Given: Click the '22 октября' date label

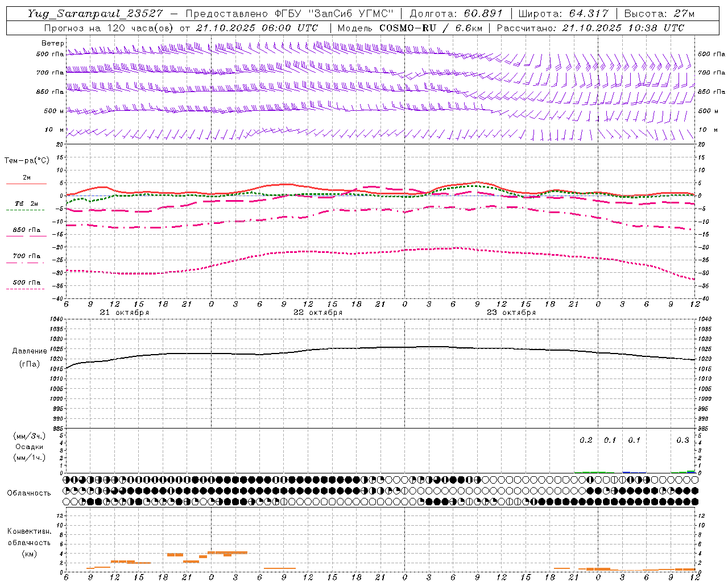Looking at the screenshot, I should tap(318, 313).
